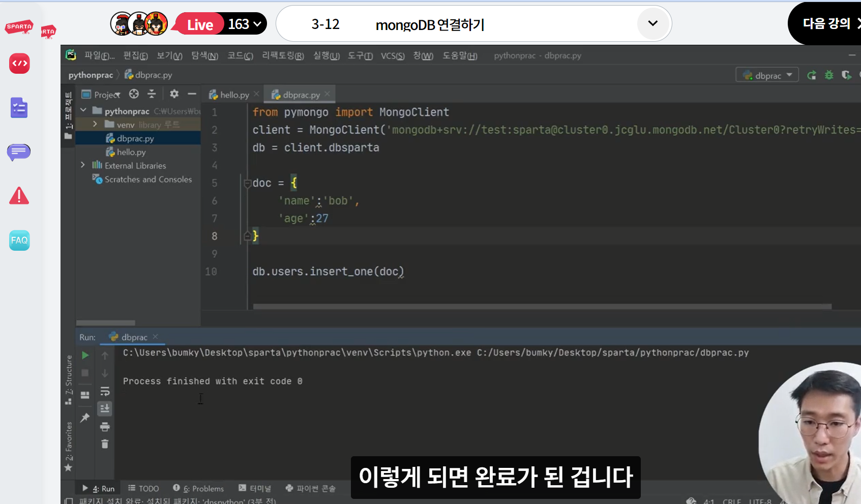Open the 실행(U) menu
861x504 pixels.
click(x=326, y=55)
